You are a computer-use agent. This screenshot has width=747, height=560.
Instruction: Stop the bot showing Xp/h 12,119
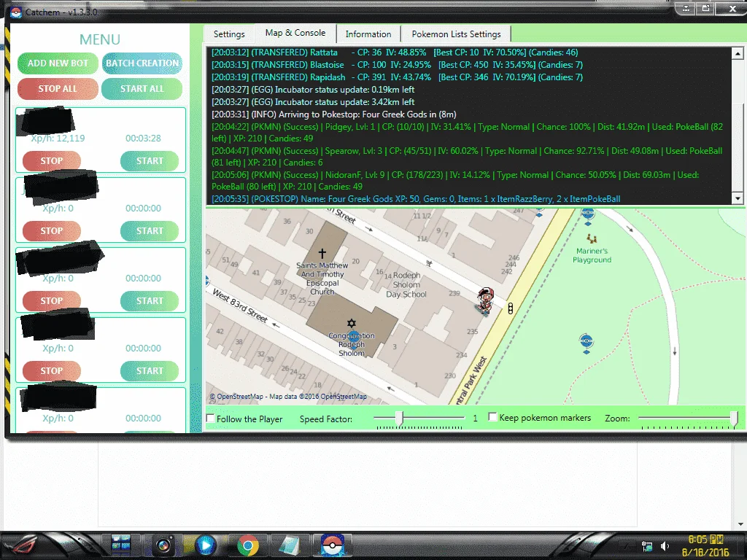[x=52, y=161]
